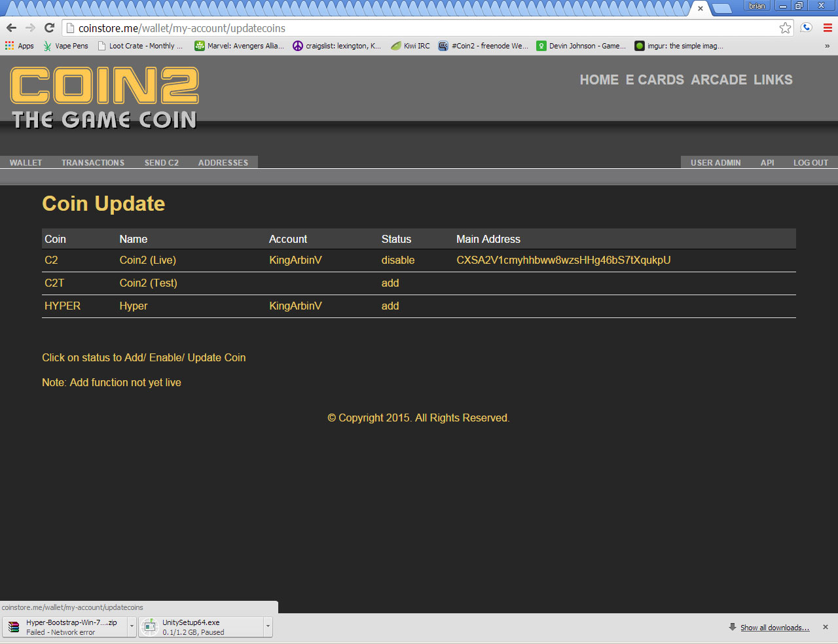Click the Coin Update heading
The width and height of the screenshot is (838, 644).
(x=103, y=204)
